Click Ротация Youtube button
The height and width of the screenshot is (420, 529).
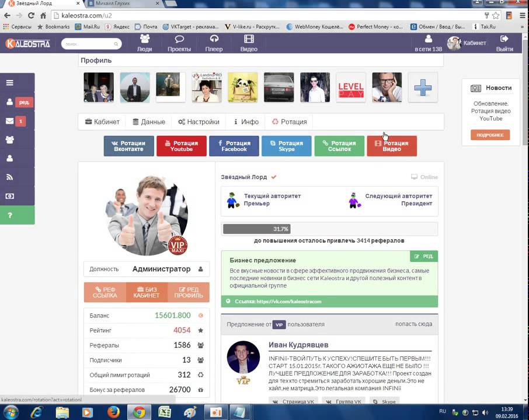[x=182, y=146]
